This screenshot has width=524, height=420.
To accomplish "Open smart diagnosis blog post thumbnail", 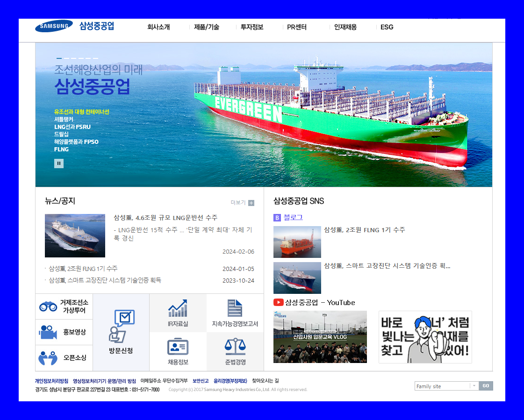I will click(297, 278).
